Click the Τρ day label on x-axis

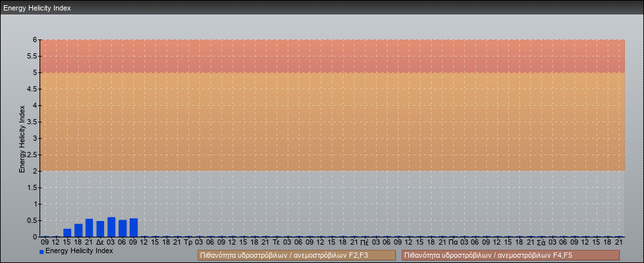point(188,243)
